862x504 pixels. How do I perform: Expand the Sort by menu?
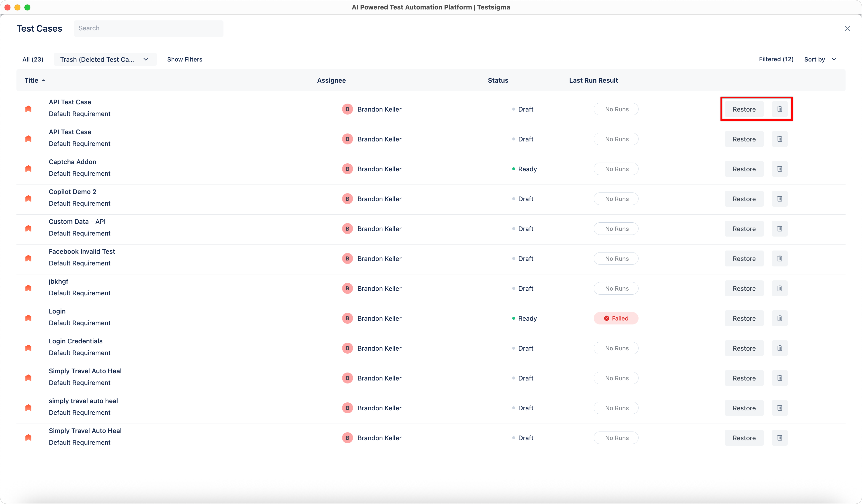tap(820, 60)
